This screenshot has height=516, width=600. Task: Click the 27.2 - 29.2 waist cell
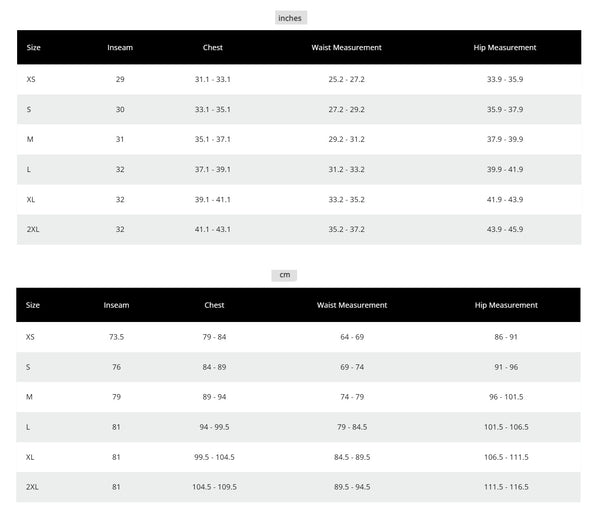click(x=346, y=109)
